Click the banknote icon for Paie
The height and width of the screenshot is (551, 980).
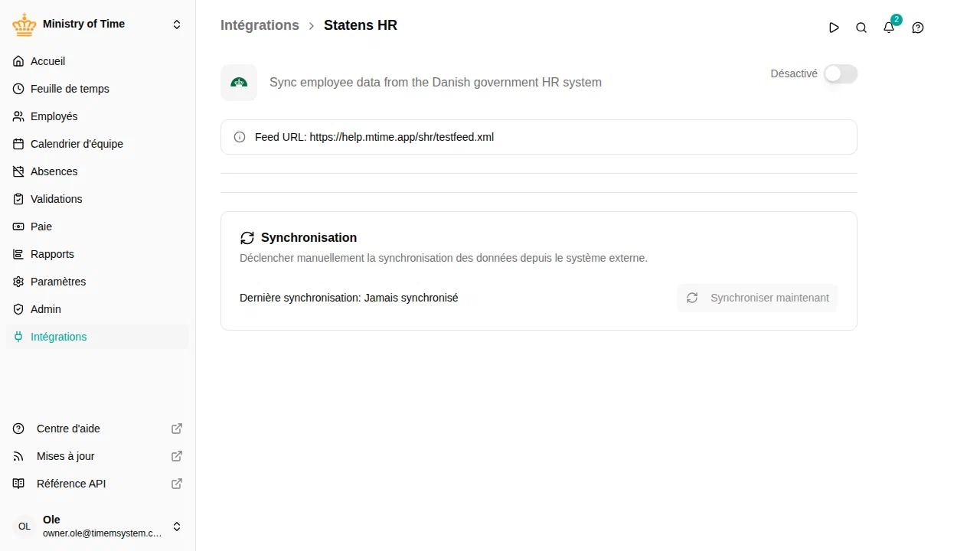click(x=18, y=227)
